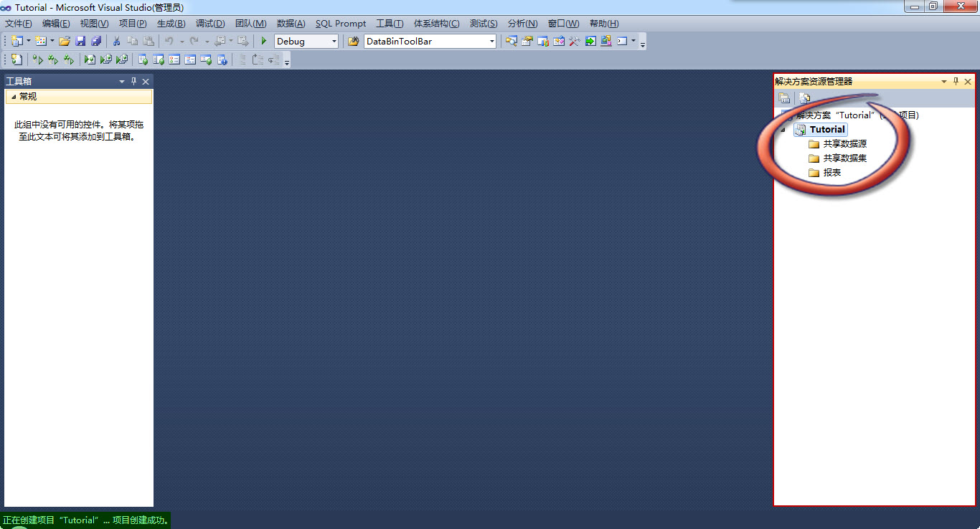Viewport: 980px width, 529px height.
Task: Open the 视图(V) menu
Action: click(x=95, y=24)
